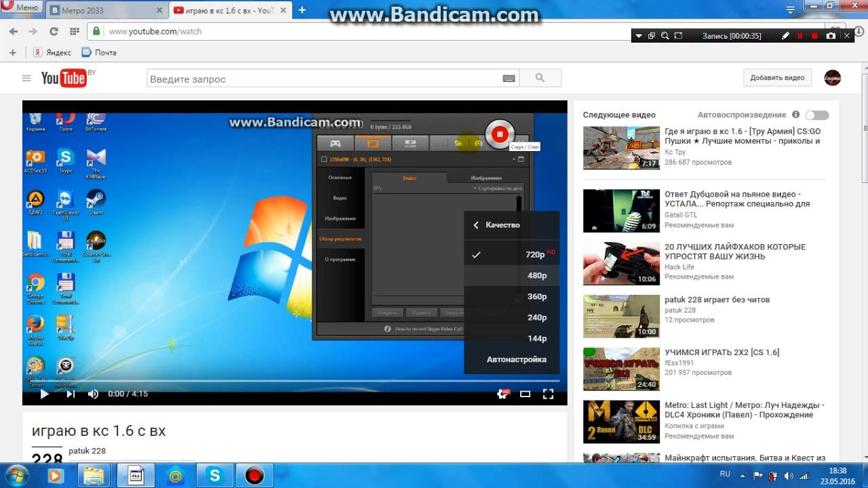This screenshot has height=488, width=868.
Task: Go forward in browser history
Action: pyautogui.click(x=33, y=31)
